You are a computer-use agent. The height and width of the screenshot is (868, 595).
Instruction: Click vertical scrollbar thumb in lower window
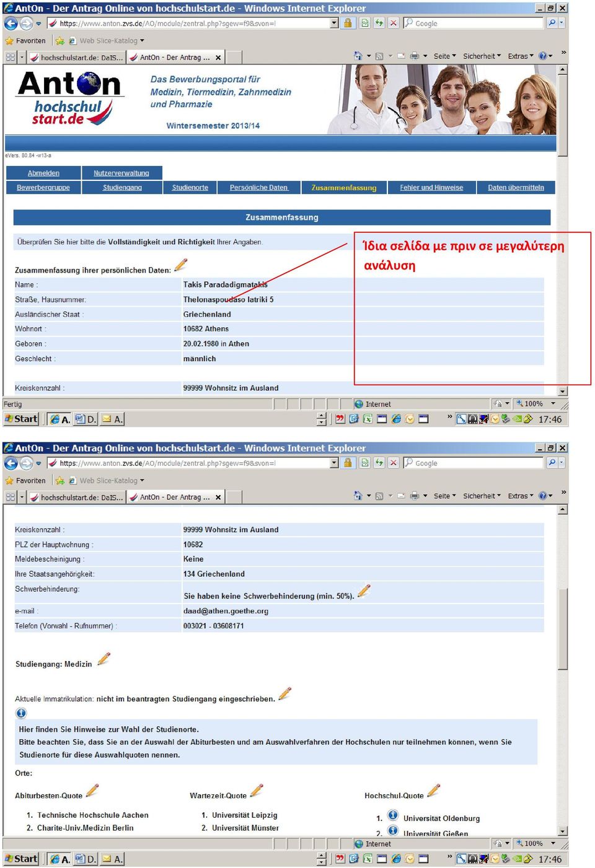tap(563, 628)
